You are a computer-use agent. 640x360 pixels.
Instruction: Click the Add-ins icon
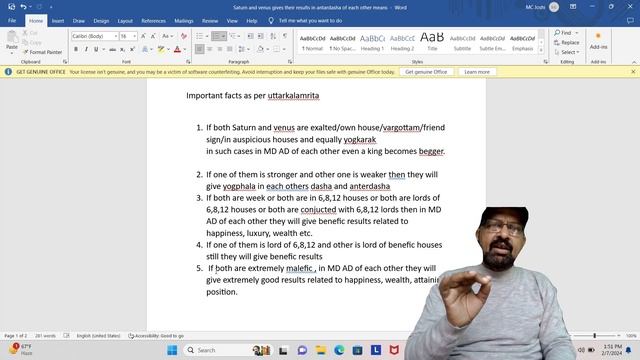598,41
